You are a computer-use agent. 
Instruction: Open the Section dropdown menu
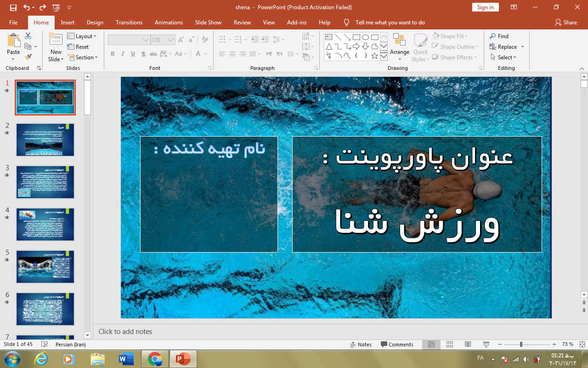pyautogui.click(x=83, y=57)
